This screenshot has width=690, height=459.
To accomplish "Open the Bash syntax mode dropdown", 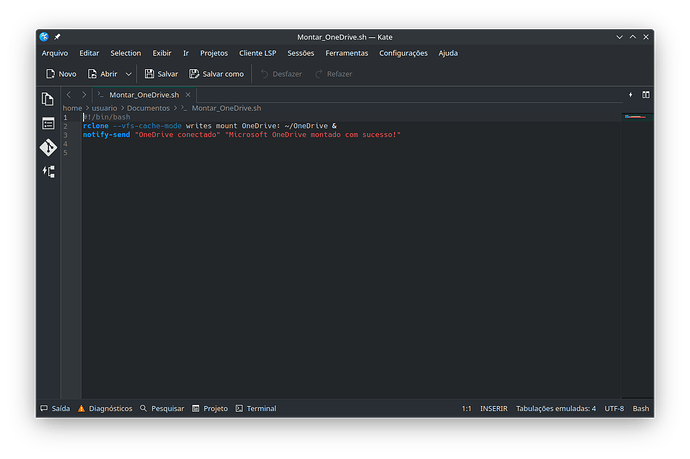I will [x=641, y=408].
